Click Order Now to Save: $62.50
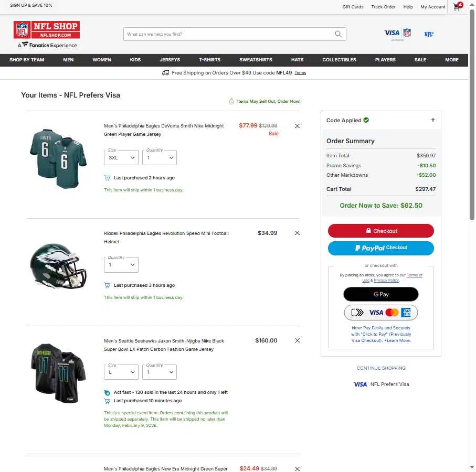476x472 pixels. point(380,206)
